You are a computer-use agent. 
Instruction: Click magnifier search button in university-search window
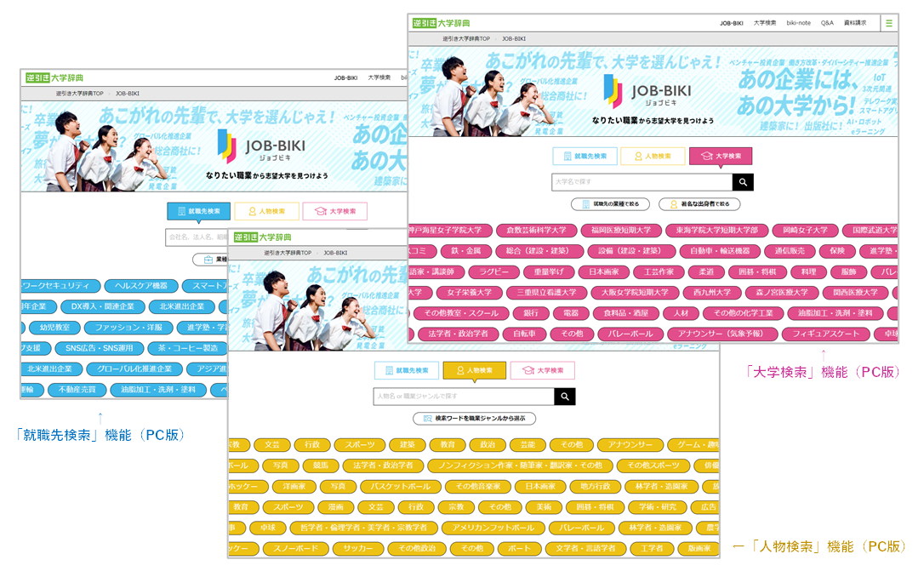click(743, 182)
